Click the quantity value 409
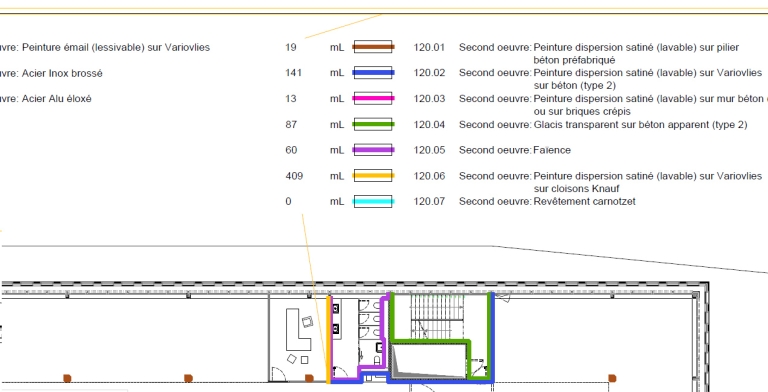The width and height of the screenshot is (768, 392). click(294, 175)
